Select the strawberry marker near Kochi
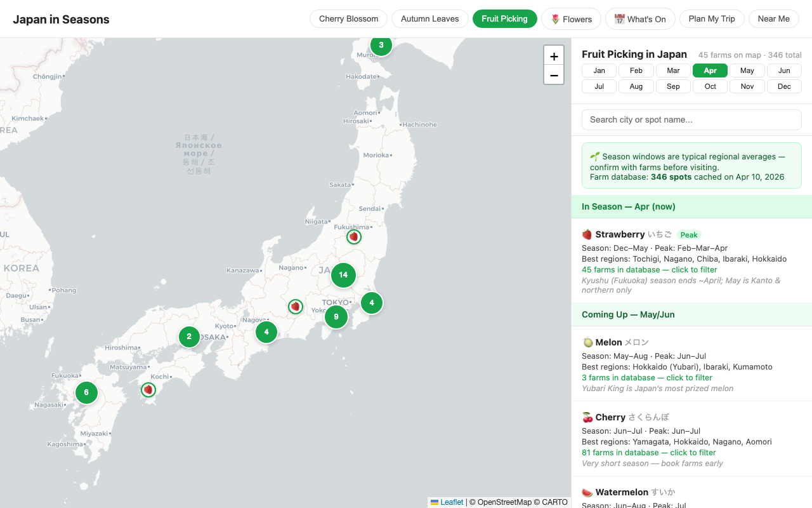The width and height of the screenshot is (812, 508). click(148, 390)
